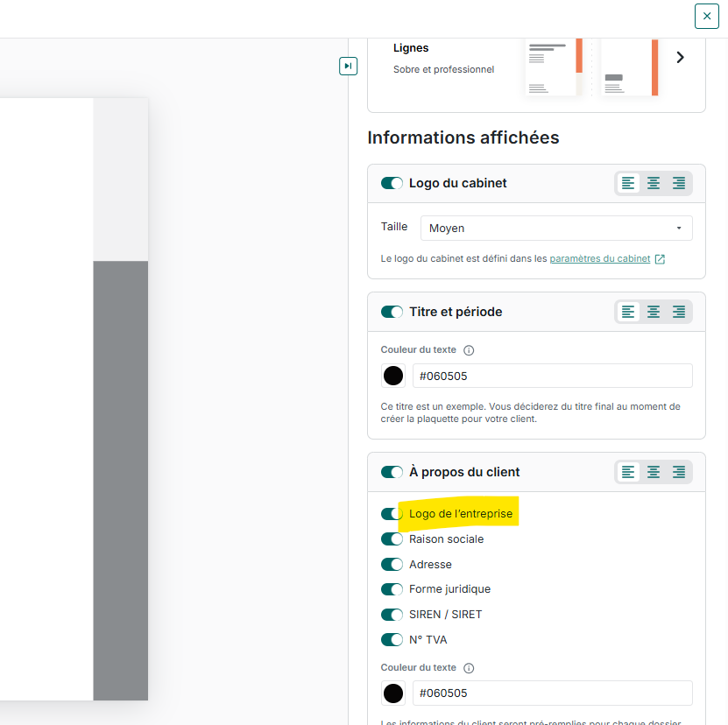Collapse the side panel with the arrow icon
Image resolution: width=728 pixels, height=725 pixels.
click(x=348, y=66)
